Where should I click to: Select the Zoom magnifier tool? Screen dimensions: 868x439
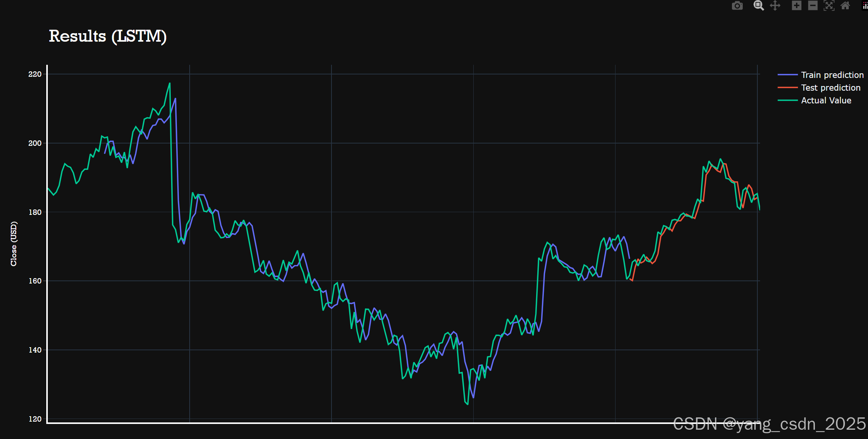(759, 6)
